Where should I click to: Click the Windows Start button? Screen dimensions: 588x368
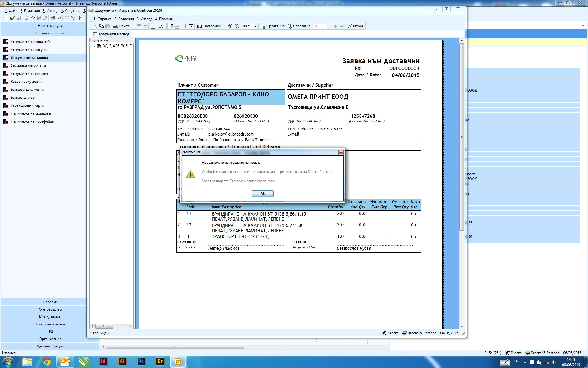[x=8, y=362]
